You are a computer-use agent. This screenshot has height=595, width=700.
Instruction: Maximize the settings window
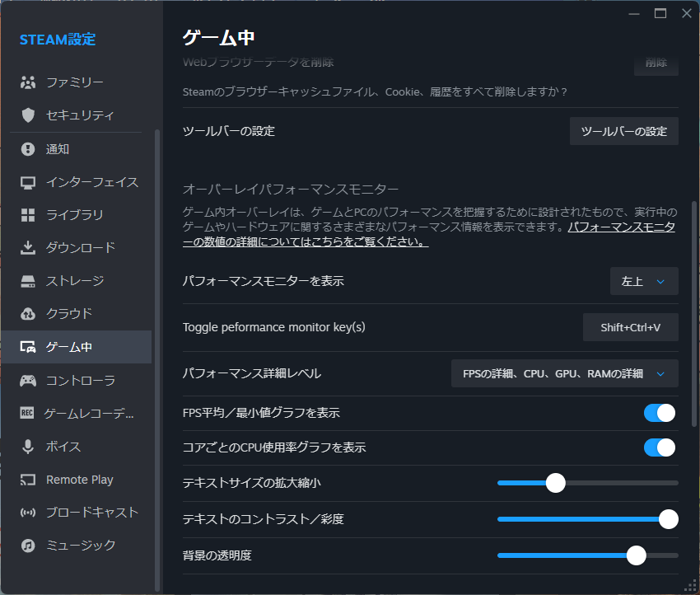(660, 13)
